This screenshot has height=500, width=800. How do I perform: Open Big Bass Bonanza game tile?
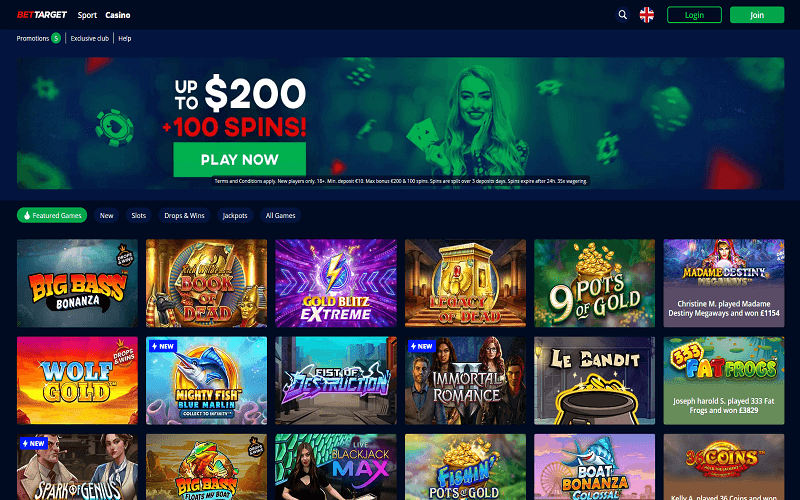click(77, 283)
